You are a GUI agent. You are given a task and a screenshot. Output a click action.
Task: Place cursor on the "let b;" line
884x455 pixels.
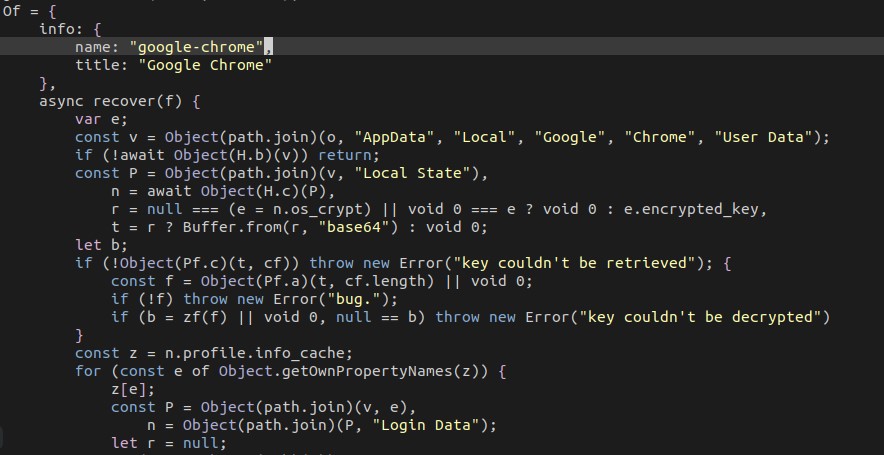point(101,245)
